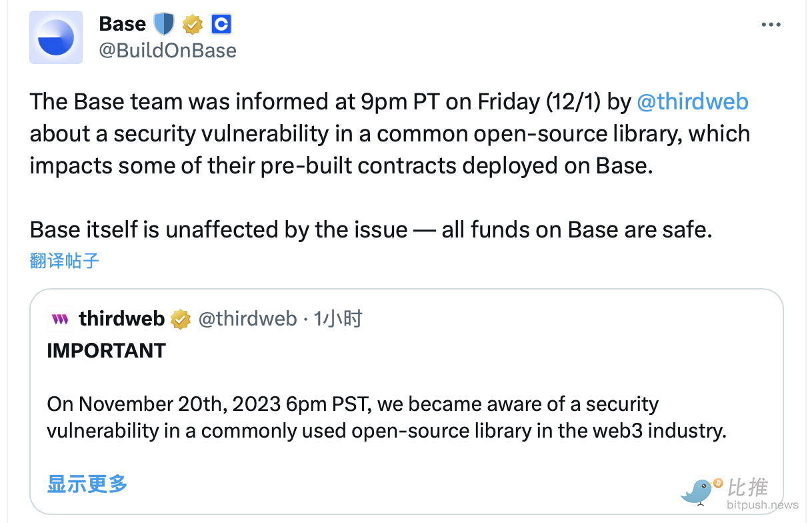Click the grey @thirdweb handle in the quote
This screenshot has width=812, height=523.
coord(247,319)
